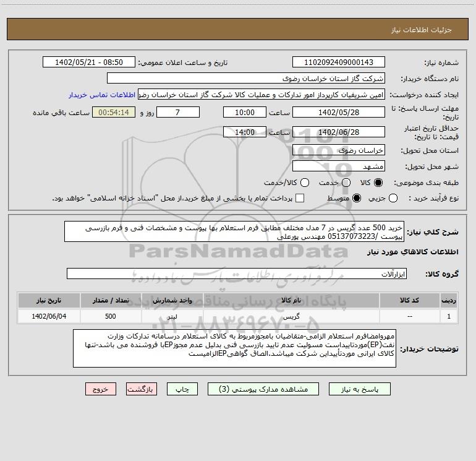Click the ایجاد کننده درخواست field
The height and width of the screenshot is (461, 476).
pos(261,95)
